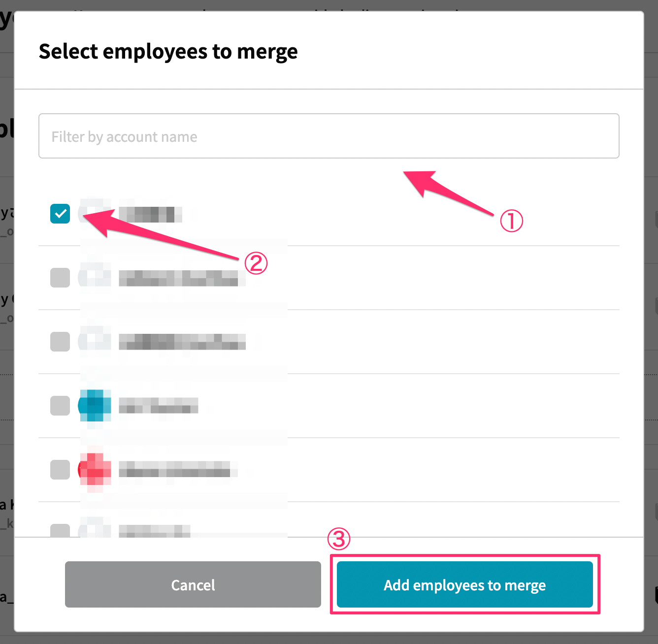Click the red employee avatar icon
The image size is (658, 644).
95,470
